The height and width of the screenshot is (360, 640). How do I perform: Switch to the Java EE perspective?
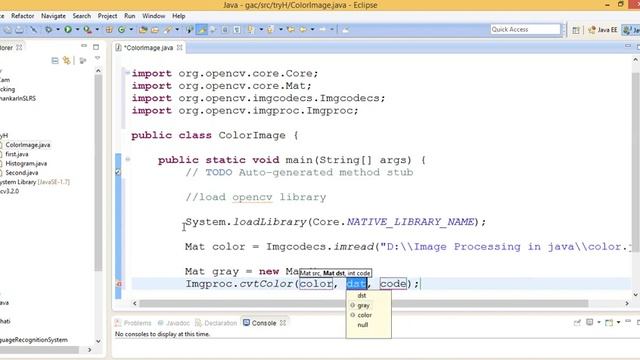[603, 30]
